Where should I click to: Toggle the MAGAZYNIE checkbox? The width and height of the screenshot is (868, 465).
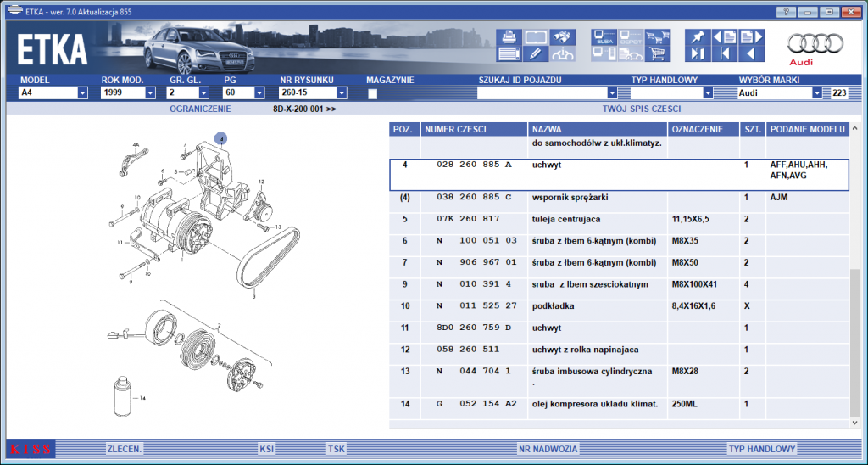point(373,93)
